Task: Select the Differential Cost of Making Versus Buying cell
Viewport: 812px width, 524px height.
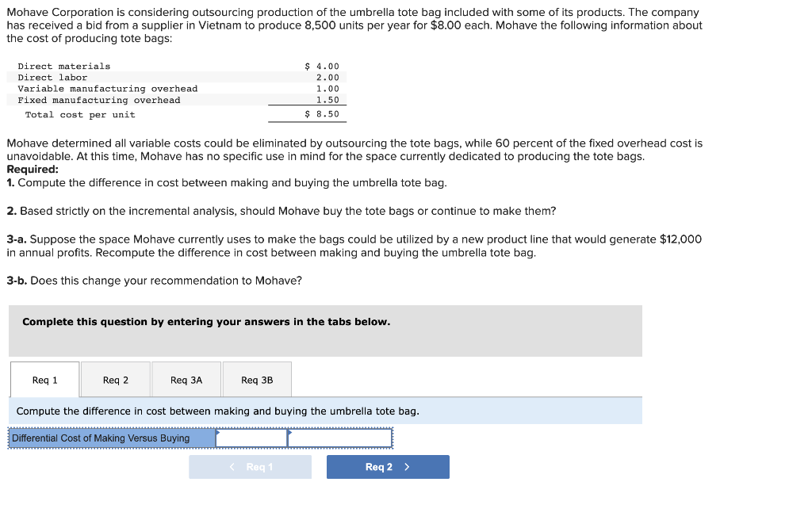Action: pyautogui.click(x=109, y=438)
